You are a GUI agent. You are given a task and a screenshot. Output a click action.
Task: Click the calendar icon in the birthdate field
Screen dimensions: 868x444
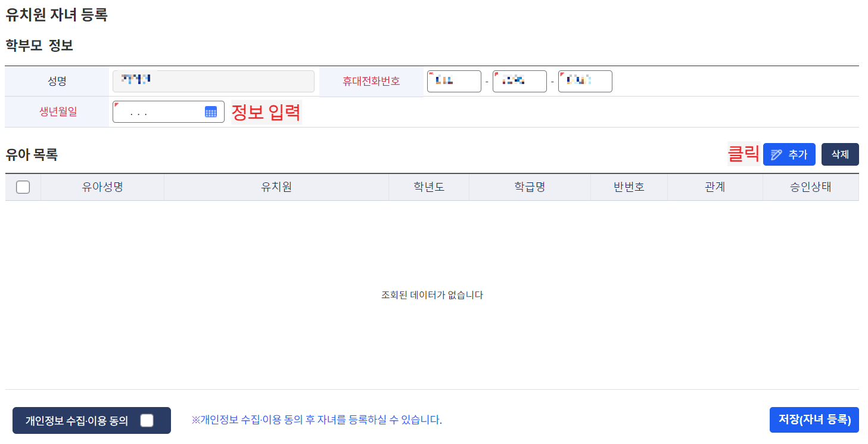(210, 111)
